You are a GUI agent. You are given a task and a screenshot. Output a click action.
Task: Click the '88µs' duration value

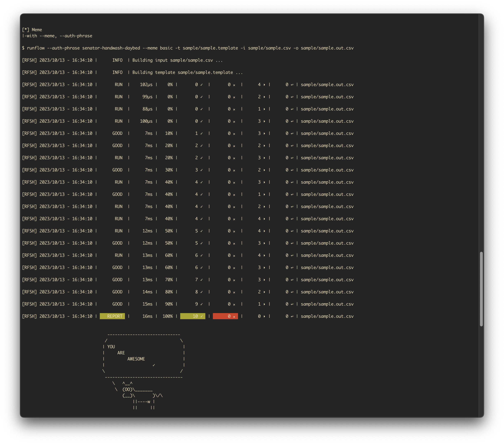tap(148, 109)
